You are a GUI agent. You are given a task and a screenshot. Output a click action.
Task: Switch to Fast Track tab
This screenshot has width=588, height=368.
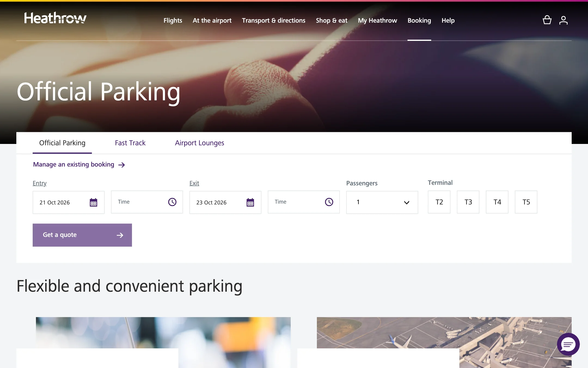click(x=130, y=143)
